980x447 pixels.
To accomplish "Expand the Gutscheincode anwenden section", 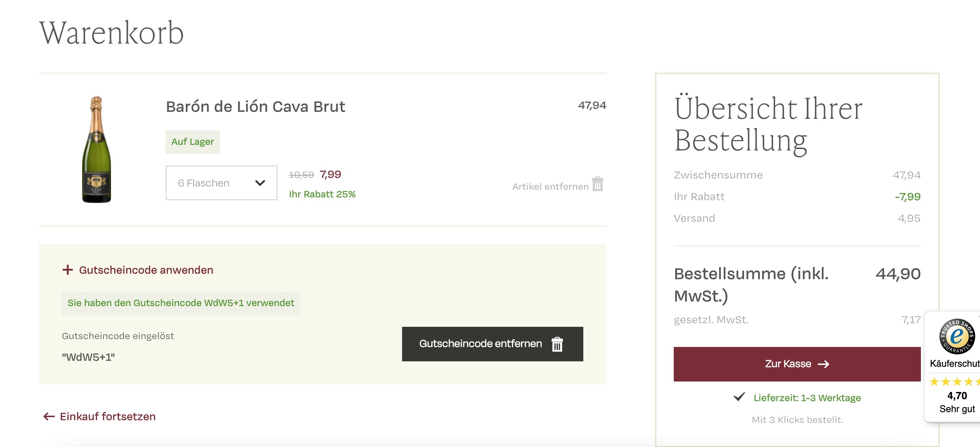I will (146, 270).
